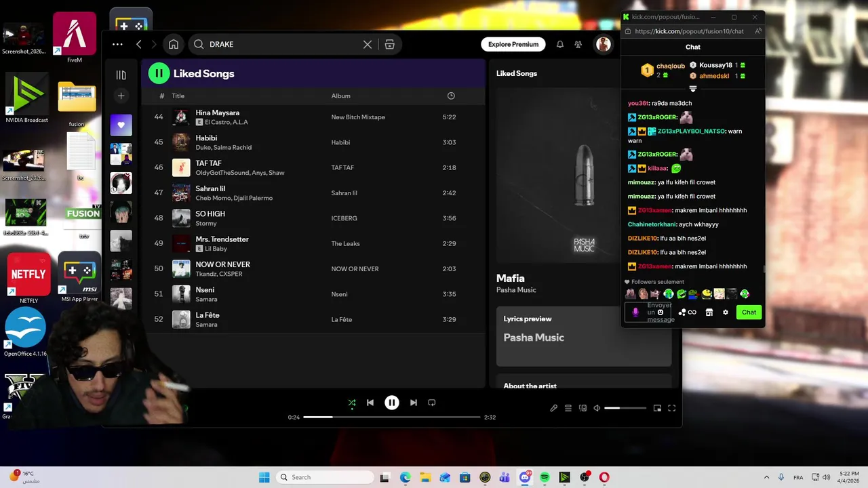Open the emoji picker smiley in chat
The height and width of the screenshot is (488, 868).
(660, 312)
